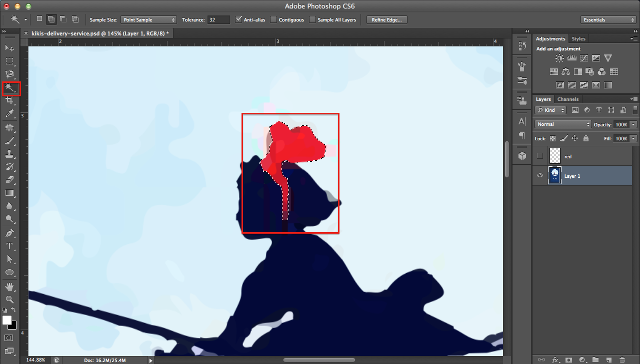
Task: Create a new layer
Action: (x=608, y=360)
